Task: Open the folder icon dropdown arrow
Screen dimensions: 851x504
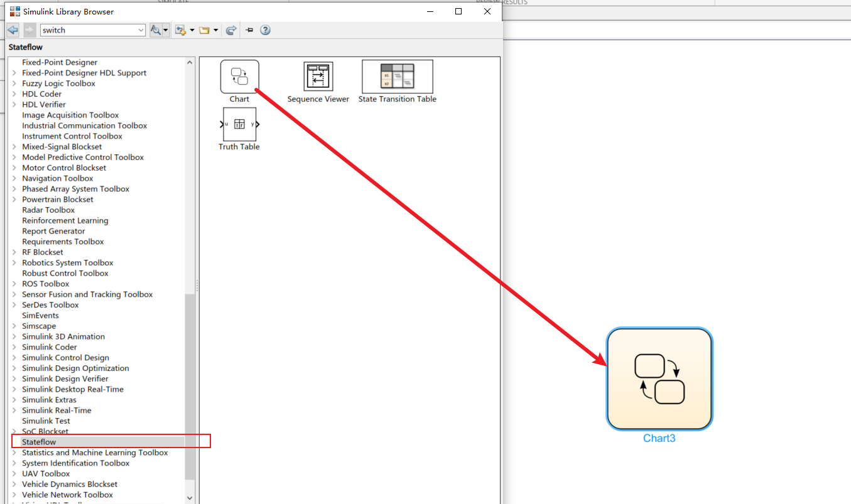Action: (x=215, y=30)
